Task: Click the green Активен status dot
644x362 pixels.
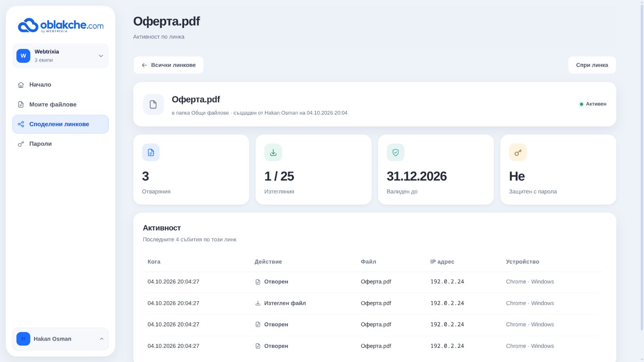Action: click(581, 104)
